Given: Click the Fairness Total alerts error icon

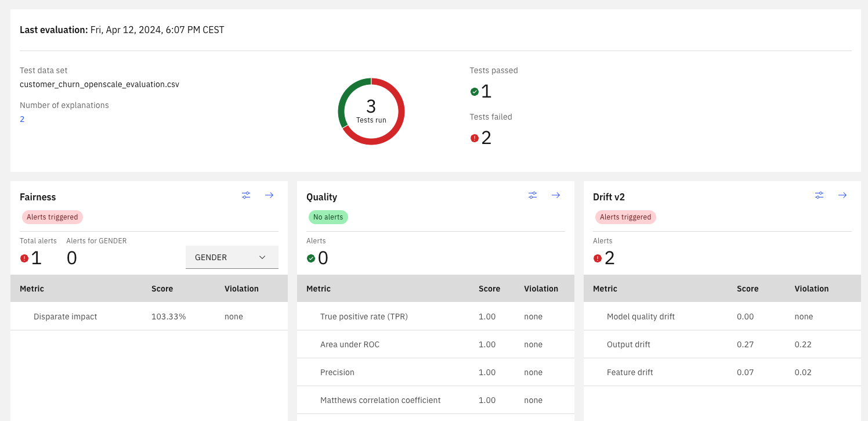Looking at the screenshot, I should click(24, 258).
